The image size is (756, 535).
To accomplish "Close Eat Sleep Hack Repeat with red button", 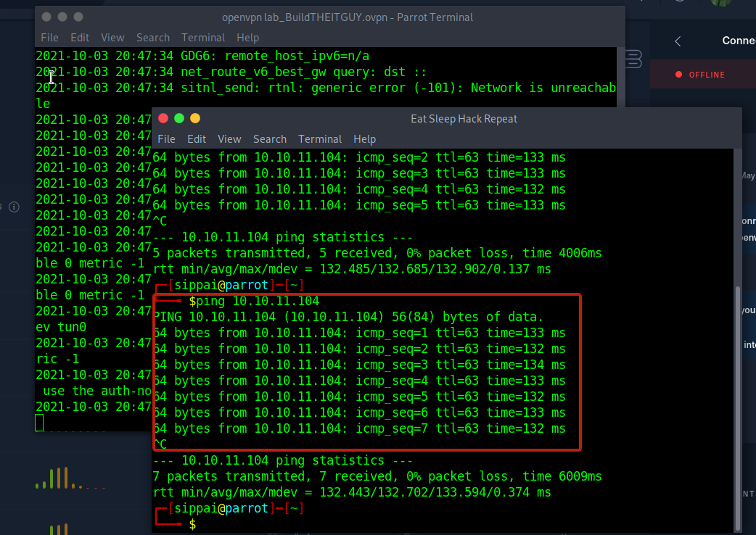I will tap(163, 118).
